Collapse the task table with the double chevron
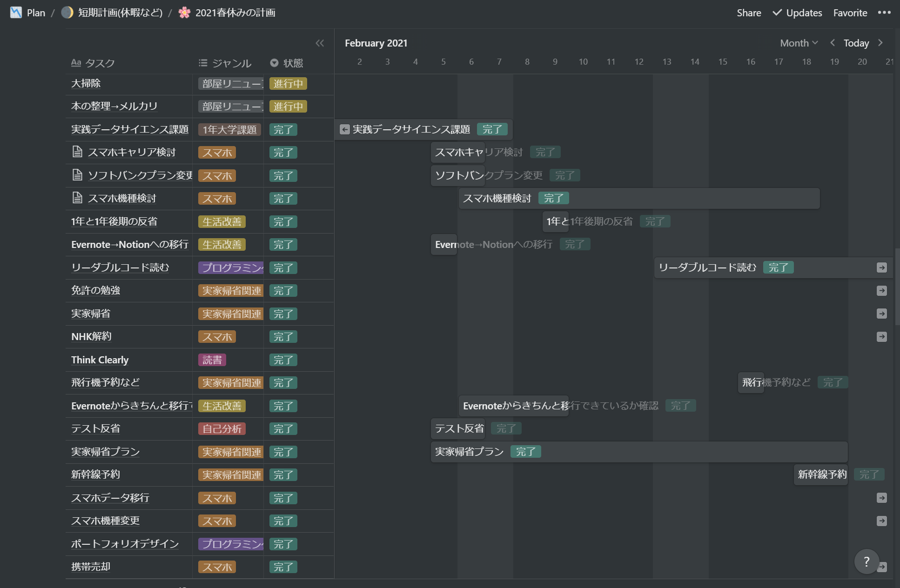900x588 pixels. pos(320,43)
